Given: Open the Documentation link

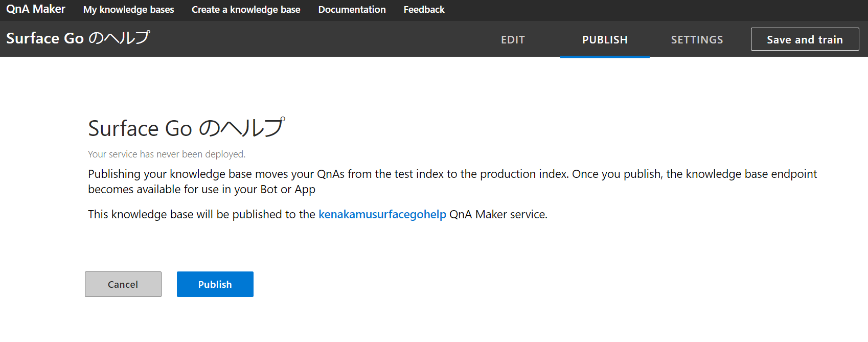Looking at the screenshot, I should pos(352,10).
